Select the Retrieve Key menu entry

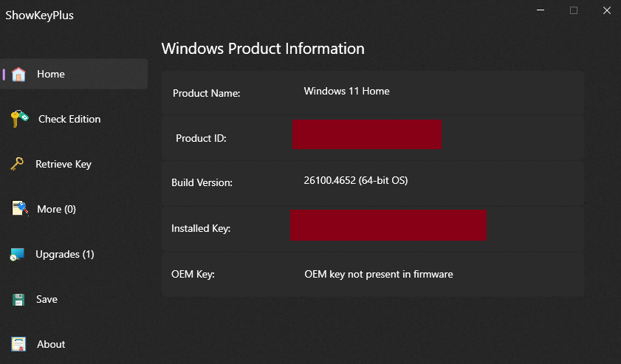tap(64, 164)
